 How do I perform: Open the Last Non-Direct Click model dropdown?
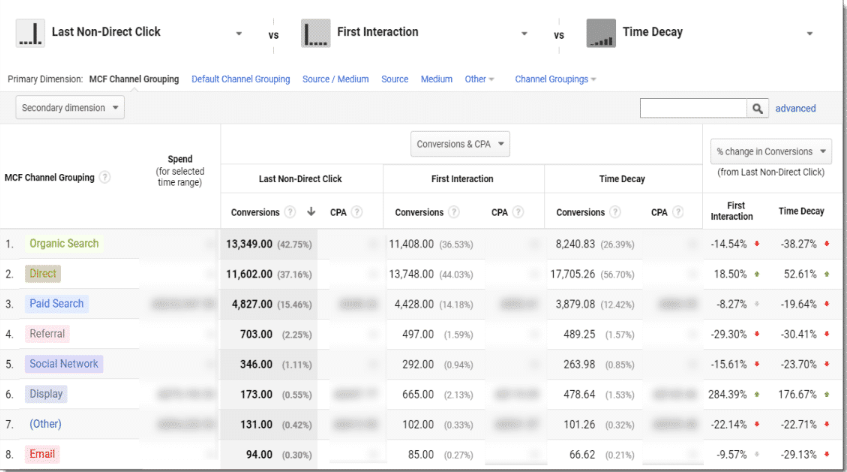239,34
